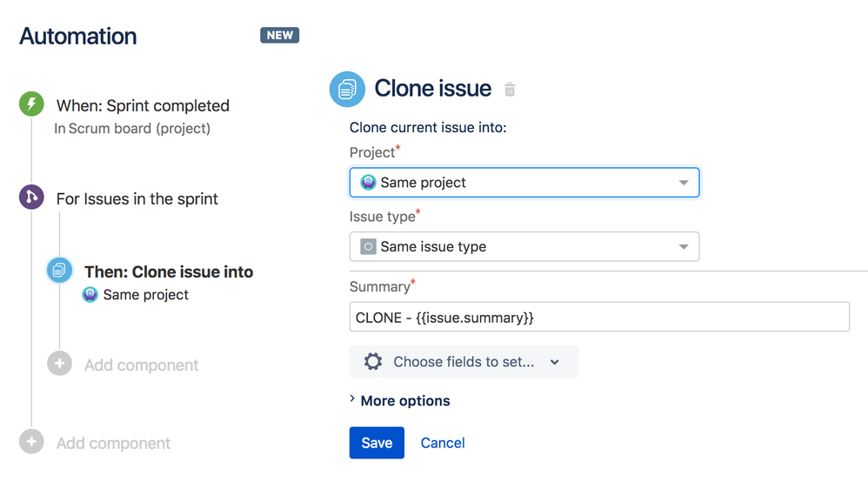
Task: Open the Issue type dropdown
Action: [524, 247]
